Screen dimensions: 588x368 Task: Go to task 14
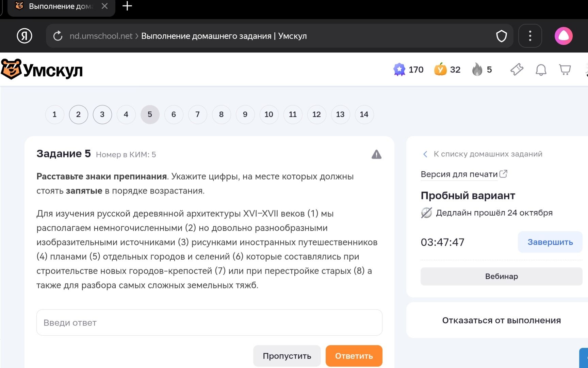point(364,114)
